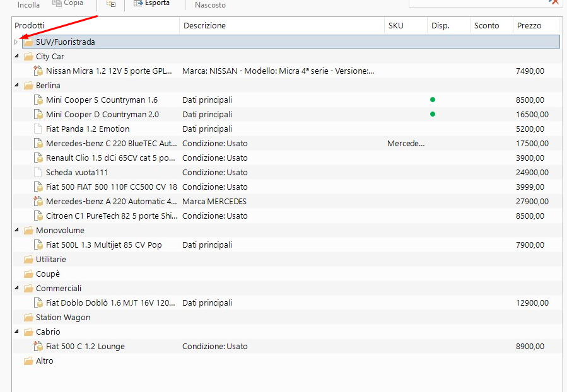Click the Nascosto button
Screen dimensions: 567x392
(210, 5)
